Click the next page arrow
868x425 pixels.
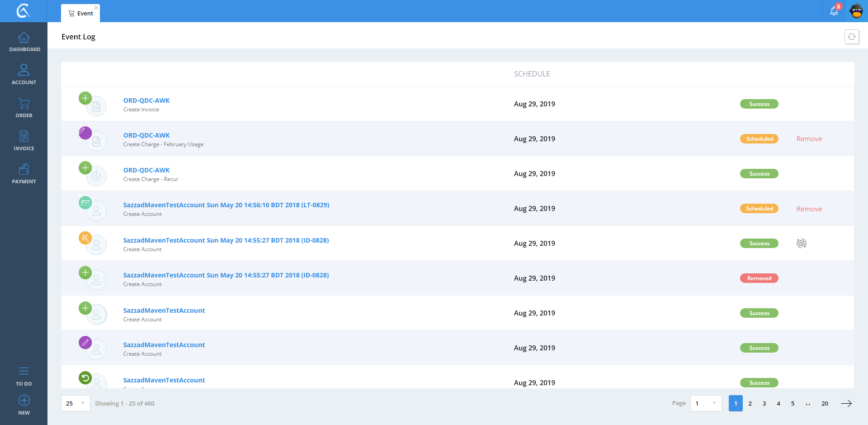pos(846,403)
